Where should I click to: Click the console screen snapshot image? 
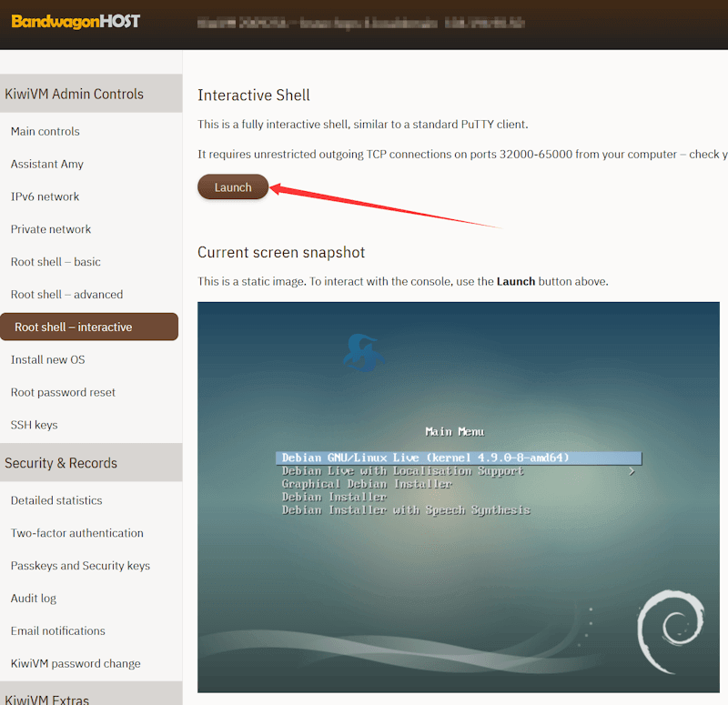[459, 497]
